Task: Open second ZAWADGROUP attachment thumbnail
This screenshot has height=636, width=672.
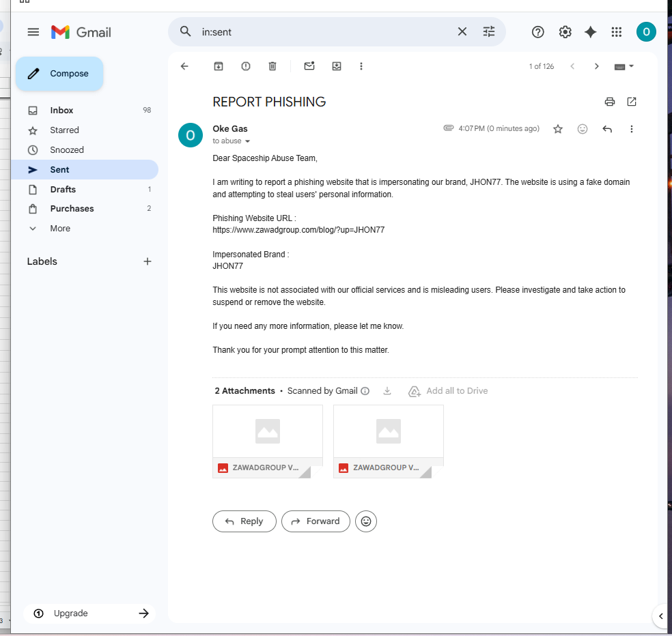Action: 389,442
